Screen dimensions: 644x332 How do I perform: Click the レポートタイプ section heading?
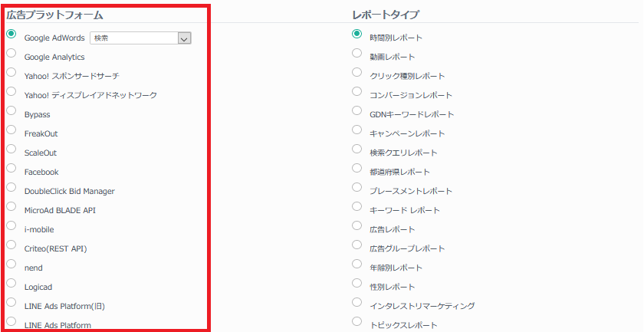(386, 15)
